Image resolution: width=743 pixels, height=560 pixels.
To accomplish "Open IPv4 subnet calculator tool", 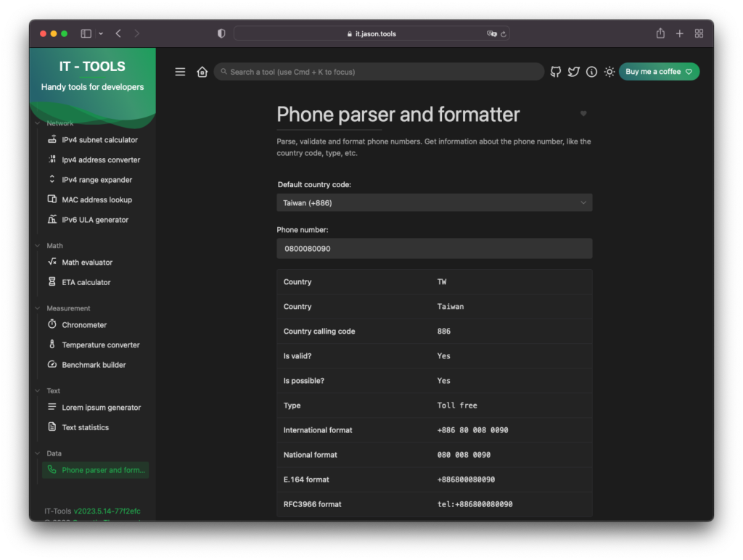I will [95, 140].
